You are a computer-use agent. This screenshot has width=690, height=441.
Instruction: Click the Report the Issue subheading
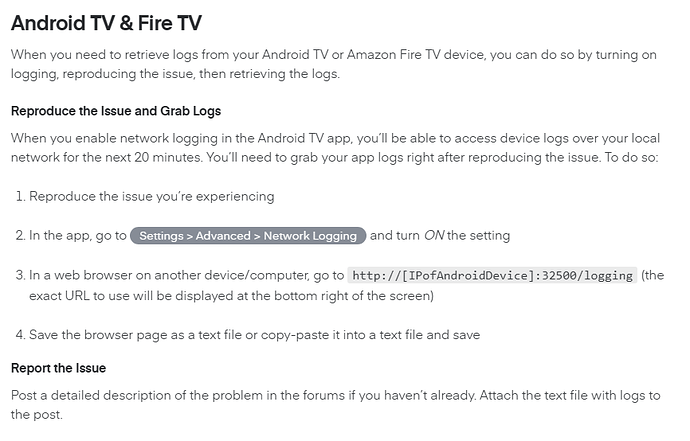59,368
